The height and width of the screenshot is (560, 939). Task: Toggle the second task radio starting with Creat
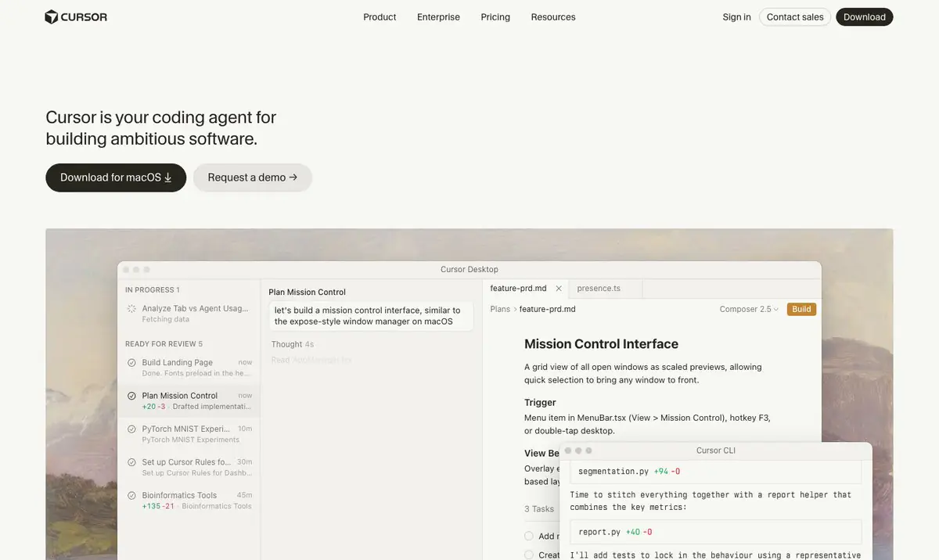click(529, 555)
